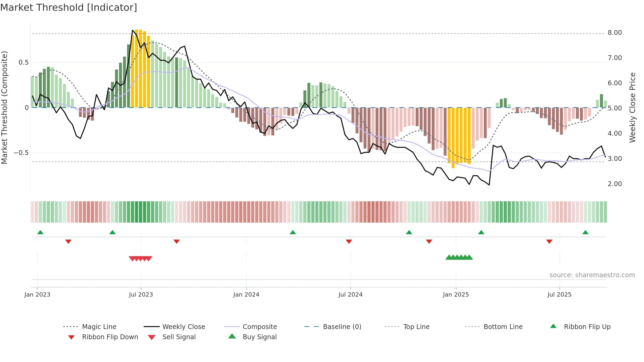
Task: Click the 2.00 price axis label
Action: (615, 184)
